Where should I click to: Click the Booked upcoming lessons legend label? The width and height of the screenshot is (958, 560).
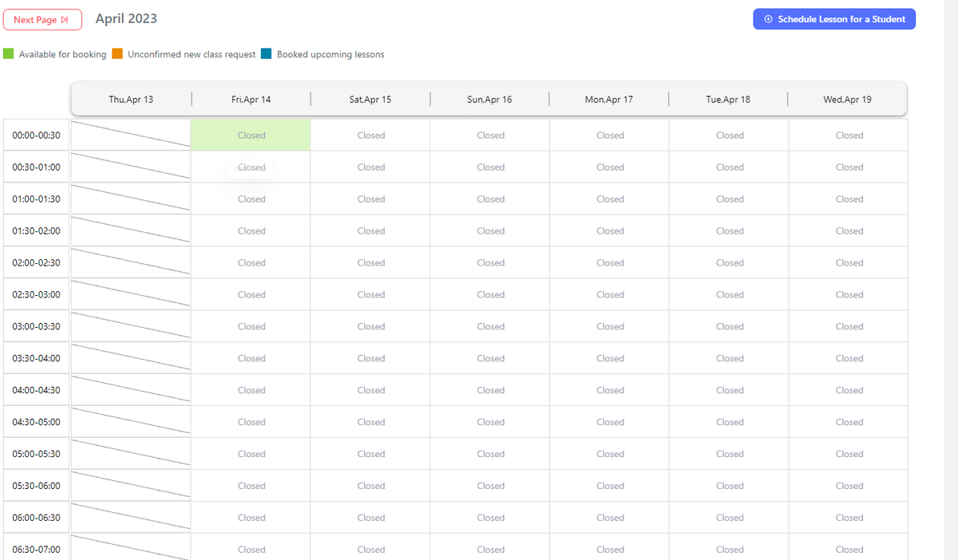click(x=331, y=54)
